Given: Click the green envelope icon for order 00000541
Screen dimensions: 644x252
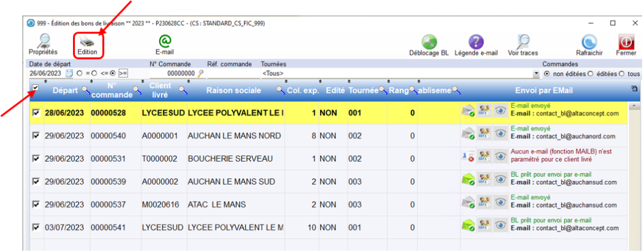Looking at the screenshot, I should [x=468, y=226].
